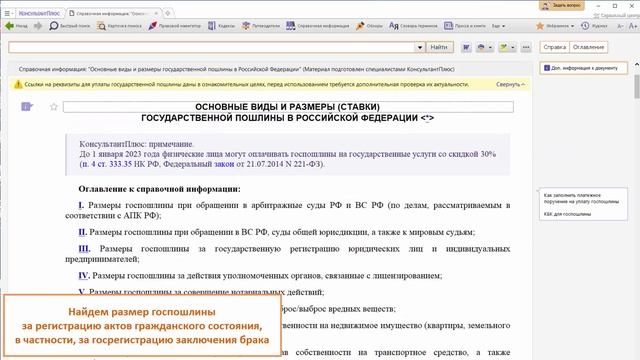This screenshot has width=640, height=360.
Task: Open the main menu hamburger icon
Action: point(7,13)
